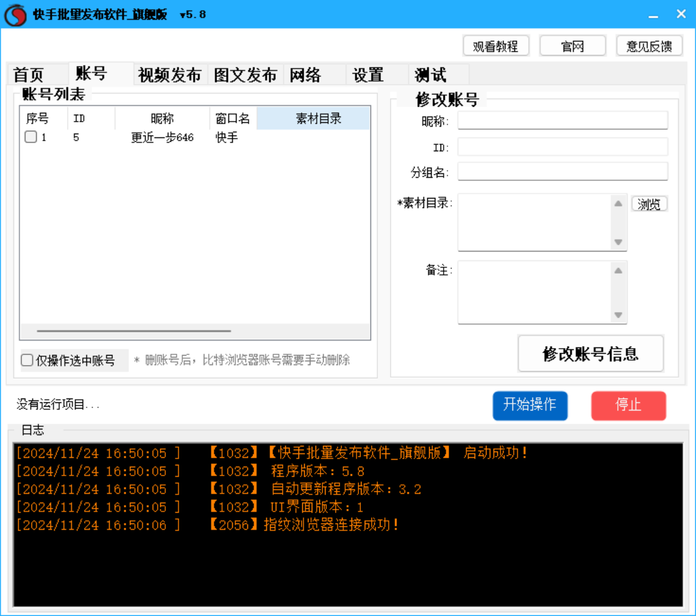Select the account nickname 更近一步646
This screenshot has width=696, height=616.
162,137
